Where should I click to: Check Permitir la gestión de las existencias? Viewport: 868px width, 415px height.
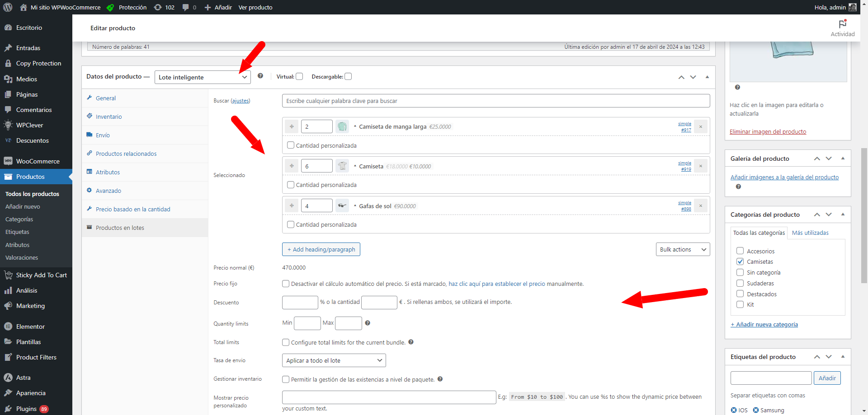point(286,379)
